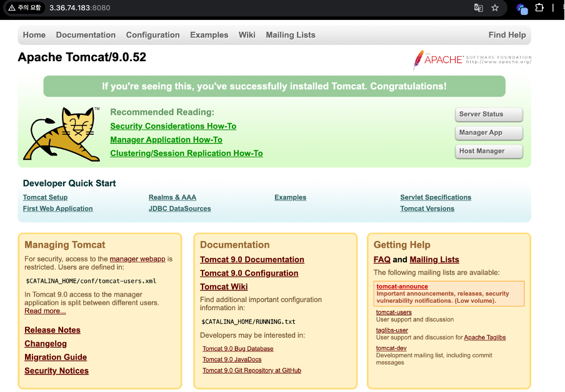Click the Read more... link
Image resolution: width=565 pixels, height=392 pixels.
[x=45, y=311]
